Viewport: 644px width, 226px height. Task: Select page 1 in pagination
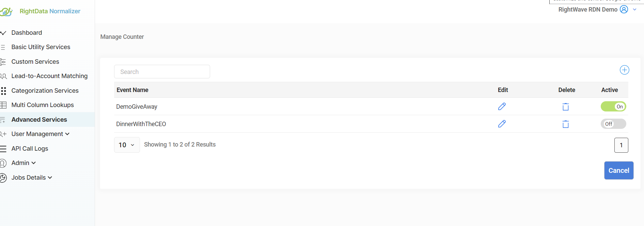click(621, 145)
